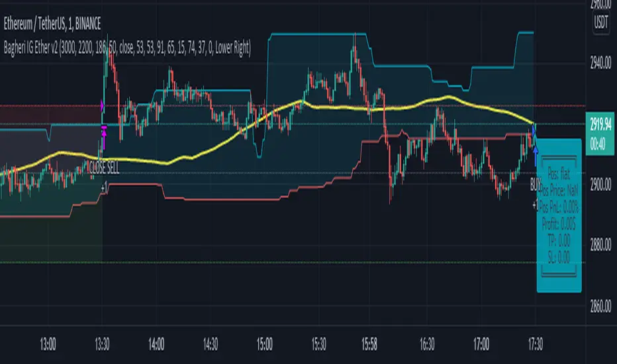The width and height of the screenshot is (617, 364).
Task: Click the 13:00 time axis label
Action: tap(48, 344)
